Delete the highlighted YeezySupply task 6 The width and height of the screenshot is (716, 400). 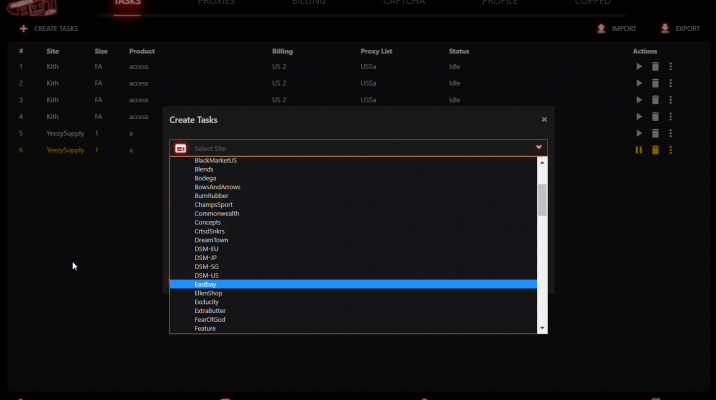pos(655,150)
